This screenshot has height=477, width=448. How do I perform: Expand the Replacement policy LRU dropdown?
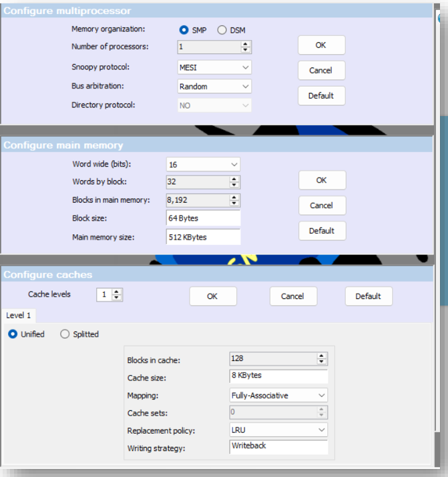pyautogui.click(x=278, y=430)
